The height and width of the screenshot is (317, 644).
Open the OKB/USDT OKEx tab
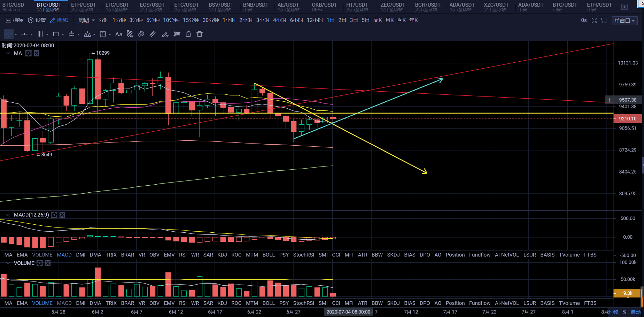(x=324, y=7)
